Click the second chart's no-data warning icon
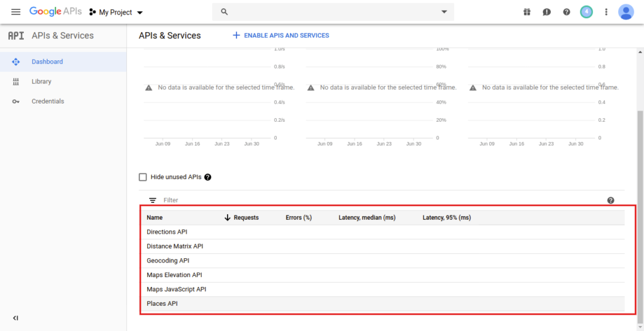Screen dimensions: 644x331 coord(311,88)
